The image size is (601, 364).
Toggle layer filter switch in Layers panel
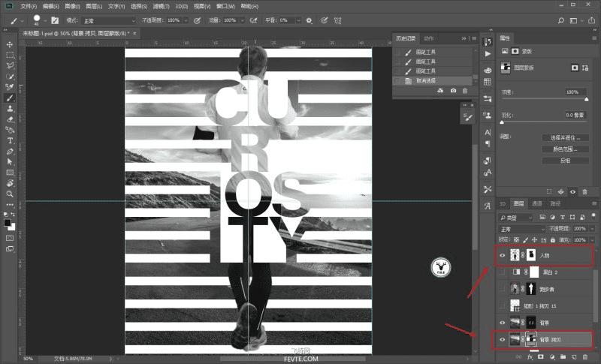coord(593,216)
